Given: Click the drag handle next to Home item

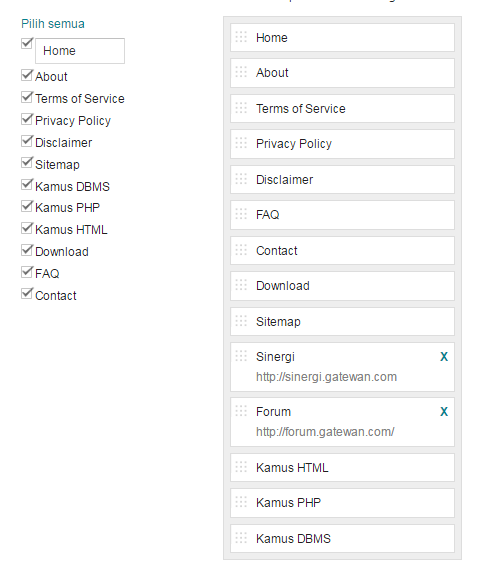Looking at the screenshot, I should click(x=241, y=37).
